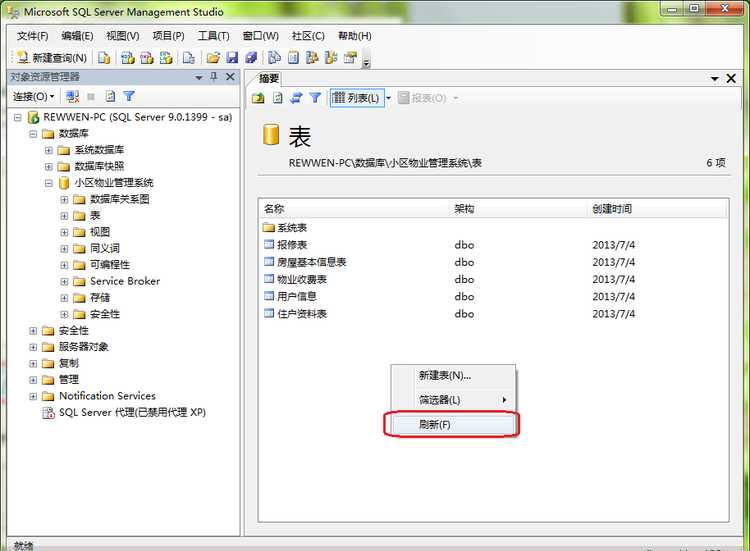This screenshot has height=551, width=750.
Task: Open the 文件(F) menu
Action: pyautogui.click(x=33, y=36)
